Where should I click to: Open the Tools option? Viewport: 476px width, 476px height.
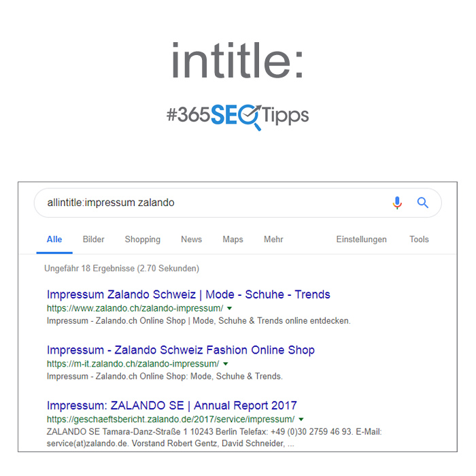click(x=420, y=239)
